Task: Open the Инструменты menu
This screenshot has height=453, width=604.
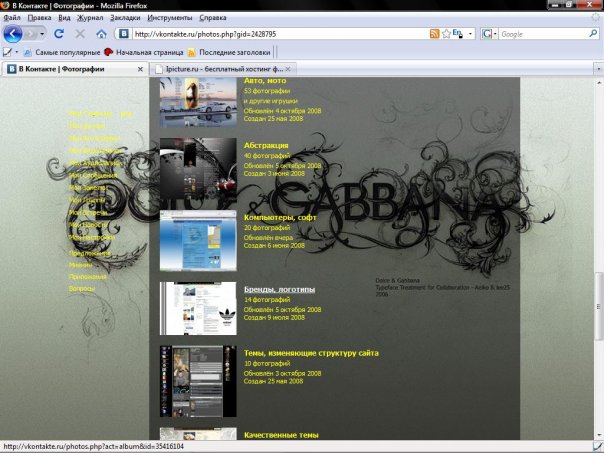Action: tap(170, 18)
